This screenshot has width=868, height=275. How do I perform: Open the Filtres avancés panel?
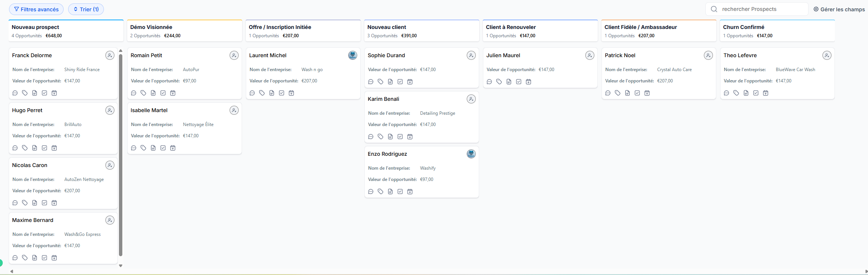[36, 9]
